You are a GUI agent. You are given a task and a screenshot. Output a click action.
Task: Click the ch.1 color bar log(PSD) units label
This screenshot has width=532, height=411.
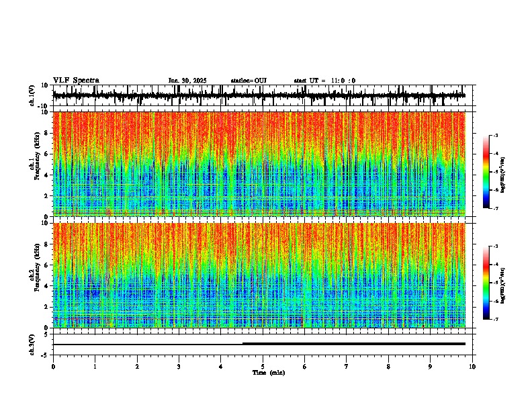click(503, 175)
